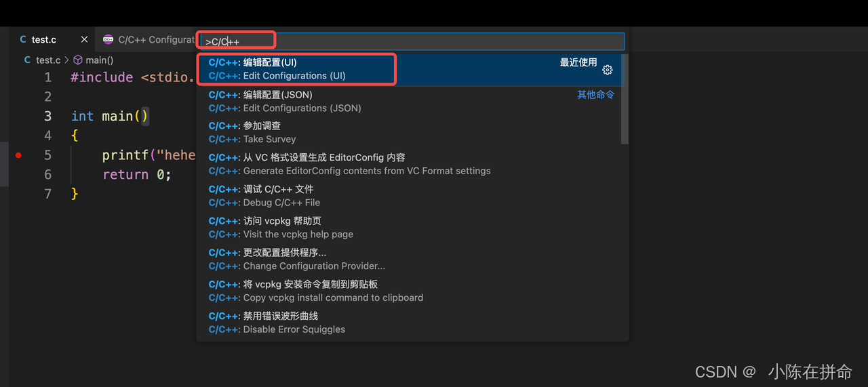Select the main() cube symbol in breadcrumb
This screenshot has width=868, height=387.
coord(78,60)
